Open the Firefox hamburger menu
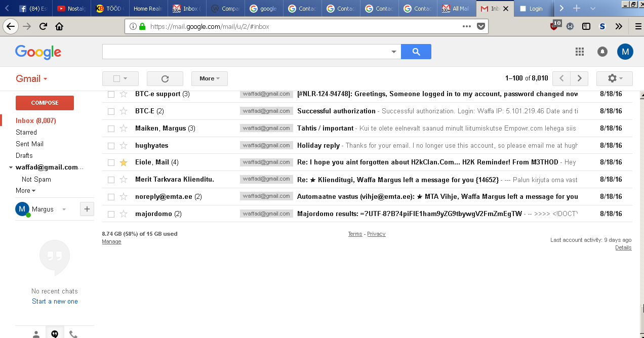The image size is (644, 338). 638,26
